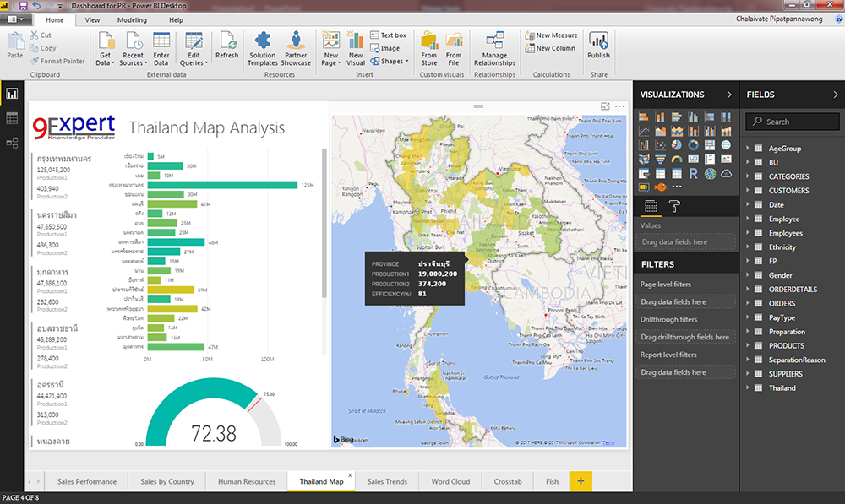The image size is (845, 504).
Task: Select the stacked bar chart visual
Action: pos(644,117)
